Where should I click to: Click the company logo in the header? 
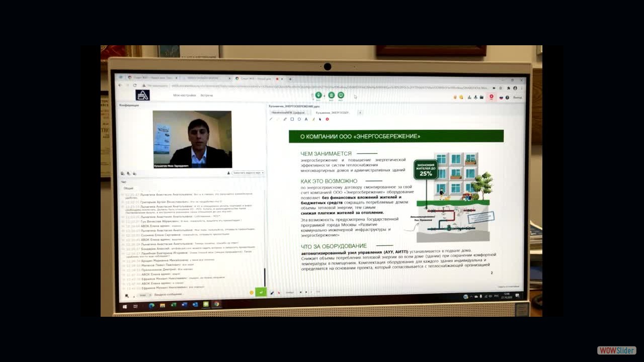[143, 95]
